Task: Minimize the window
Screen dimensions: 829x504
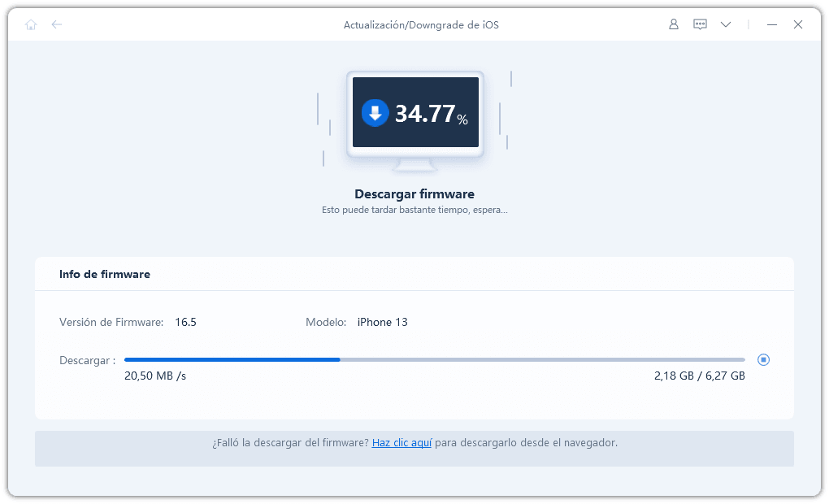Action: pos(772,24)
